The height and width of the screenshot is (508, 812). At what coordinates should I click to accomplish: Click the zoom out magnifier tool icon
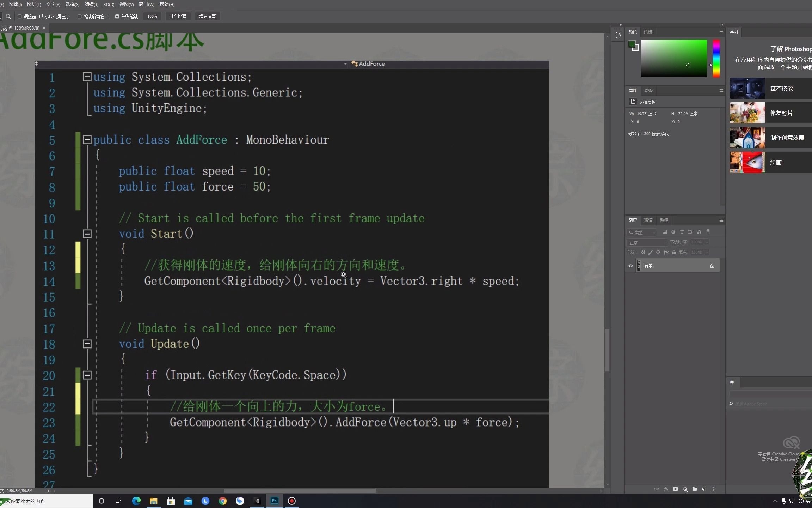click(8, 17)
